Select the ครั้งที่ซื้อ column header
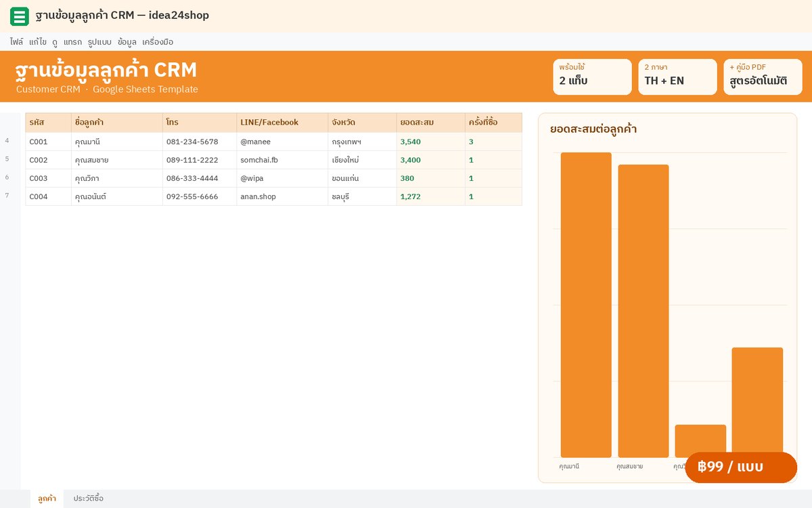 494,123
